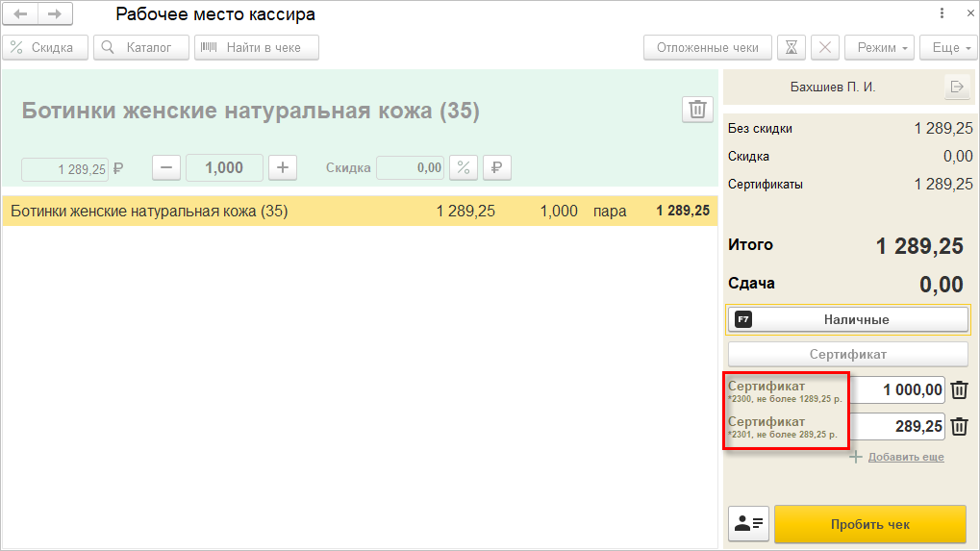980x551 pixels.
Task: Edit certificate amount 1 000,00 field
Action: pyautogui.click(x=897, y=389)
